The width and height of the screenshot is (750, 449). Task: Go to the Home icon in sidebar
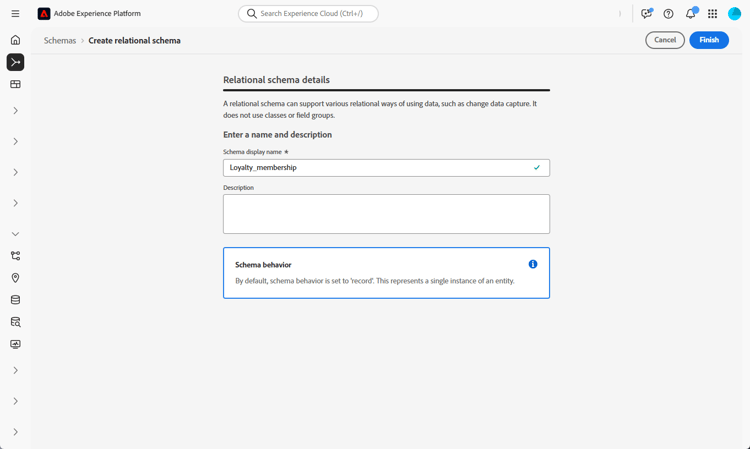click(15, 40)
